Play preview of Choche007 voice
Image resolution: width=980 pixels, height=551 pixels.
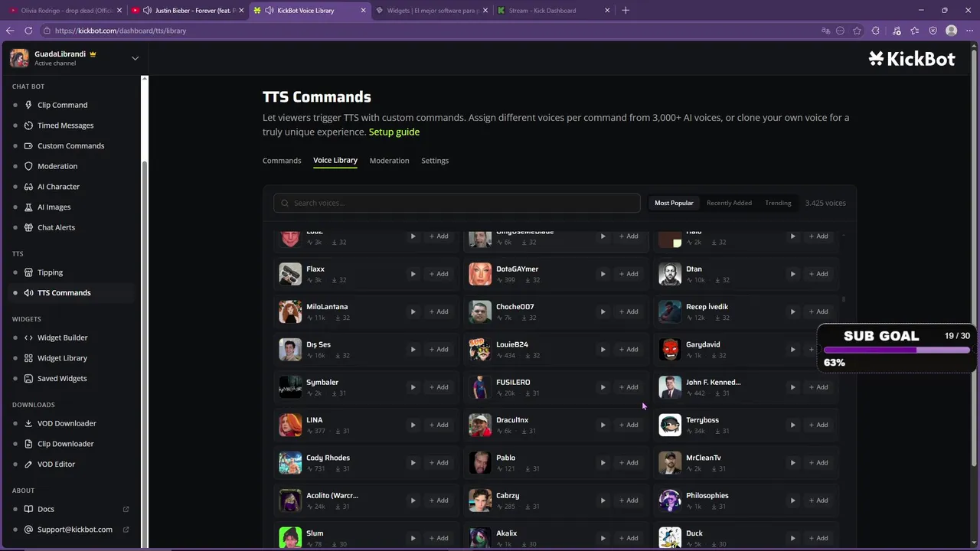[x=603, y=311]
